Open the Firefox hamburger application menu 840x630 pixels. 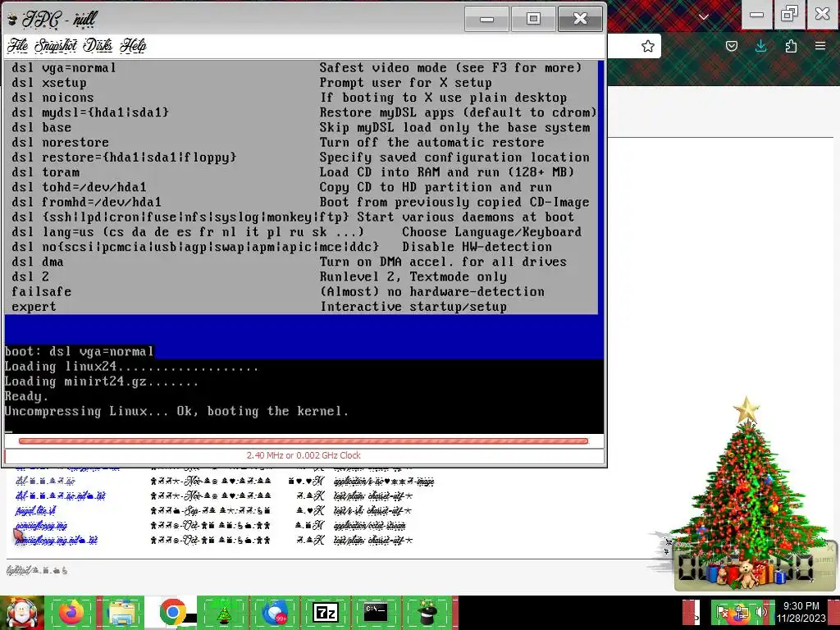(820, 46)
